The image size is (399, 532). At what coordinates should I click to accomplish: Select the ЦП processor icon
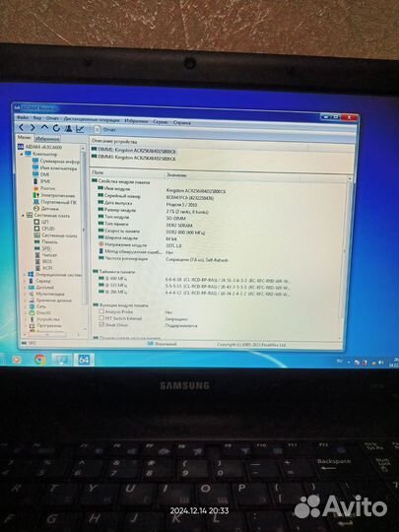(x=36, y=222)
